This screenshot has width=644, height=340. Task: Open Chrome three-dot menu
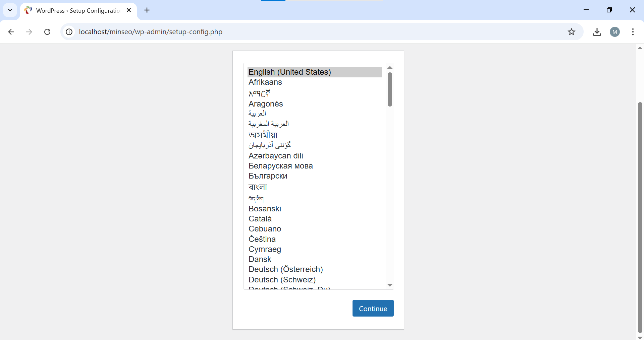coord(633,32)
